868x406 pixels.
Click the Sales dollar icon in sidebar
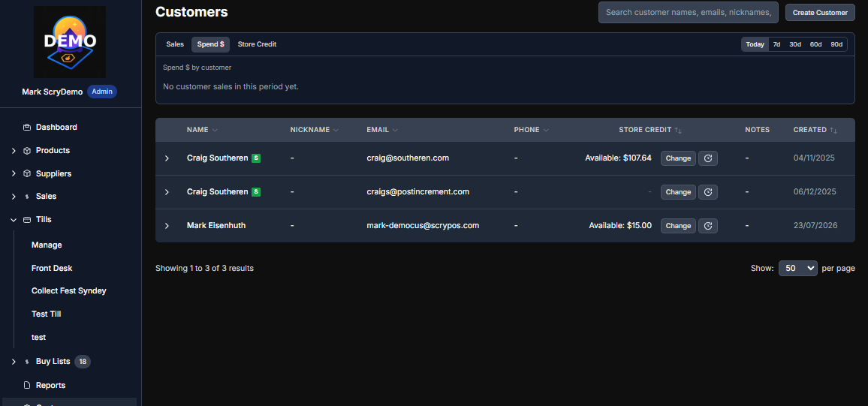[26, 197]
